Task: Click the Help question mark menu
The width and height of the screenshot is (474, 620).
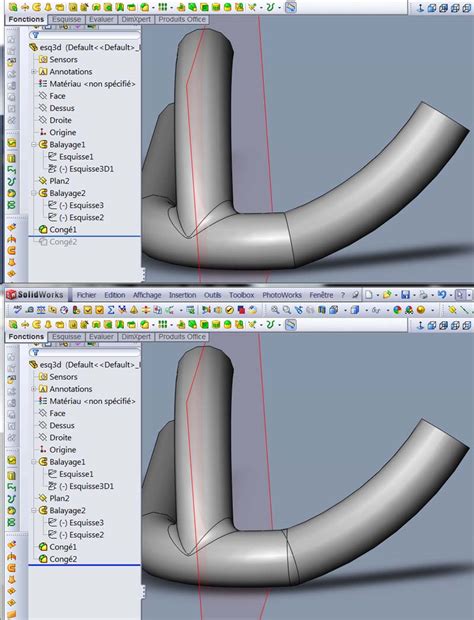Action: [343, 295]
